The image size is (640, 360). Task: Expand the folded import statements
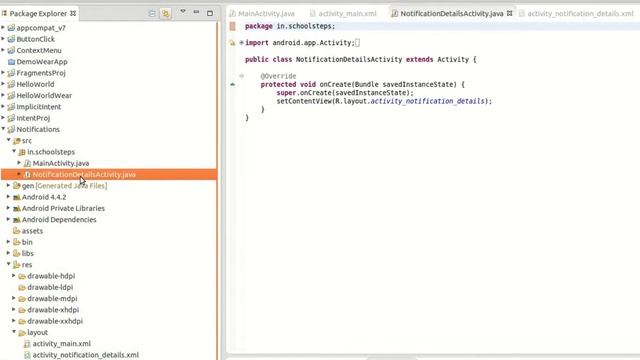coord(241,42)
